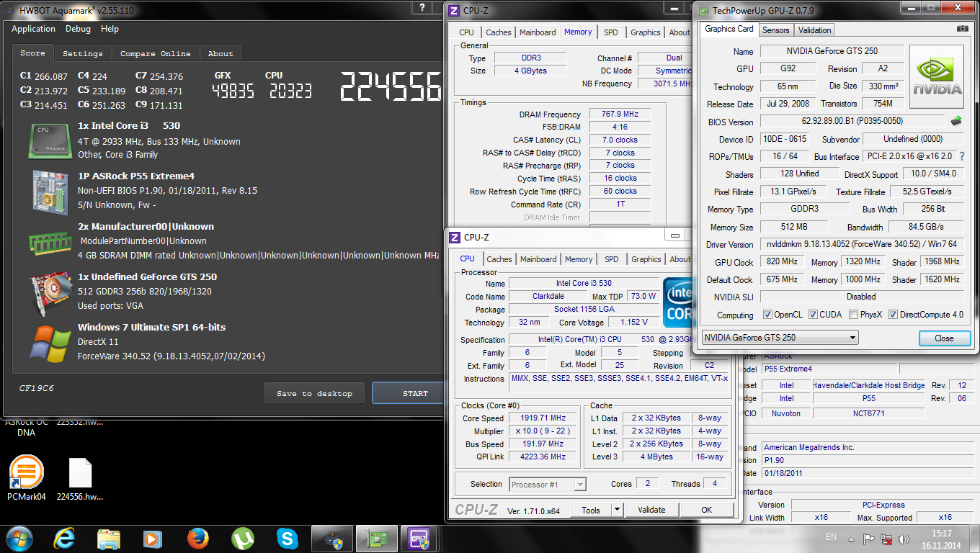Image resolution: width=980 pixels, height=553 pixels.
Task: Open the CPU-Z Tools dropdown arrow
Action: pos(617,510)
